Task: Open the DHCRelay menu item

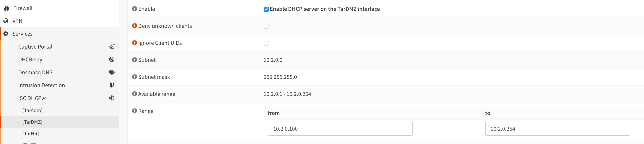Action: [30, 60]
